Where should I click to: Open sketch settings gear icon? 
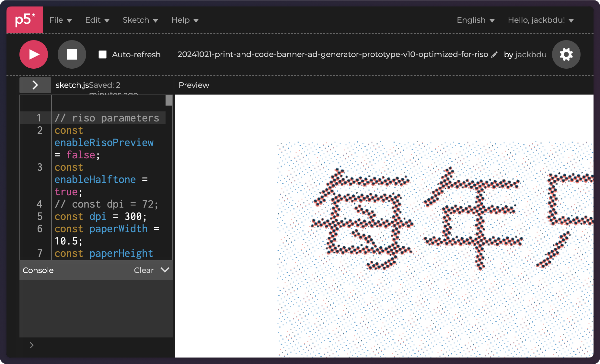tap(566, 54)
